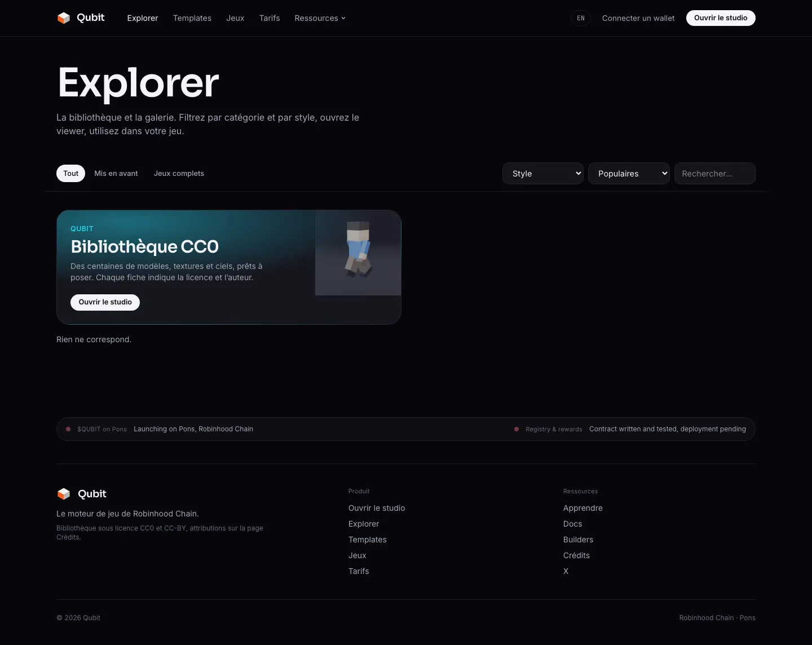Open the Style dropdown
This screenshot has width=812, height=645.
[x=543, y=174]
